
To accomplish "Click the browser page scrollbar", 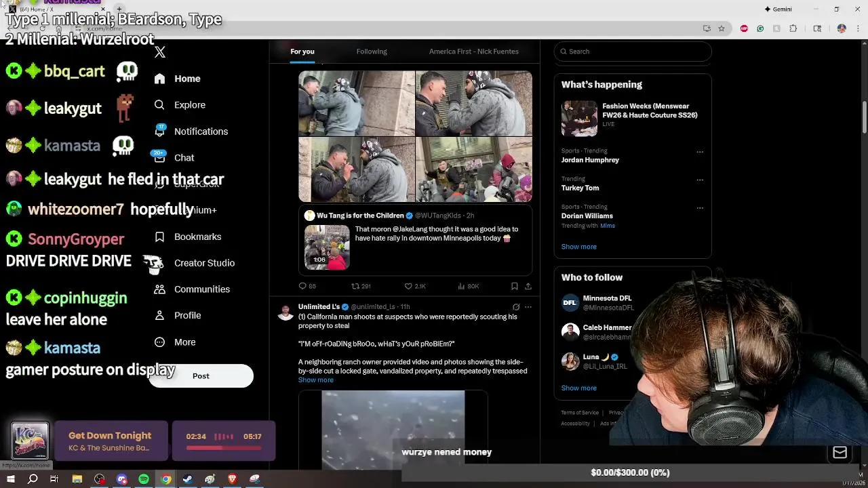I will point(865,117).
